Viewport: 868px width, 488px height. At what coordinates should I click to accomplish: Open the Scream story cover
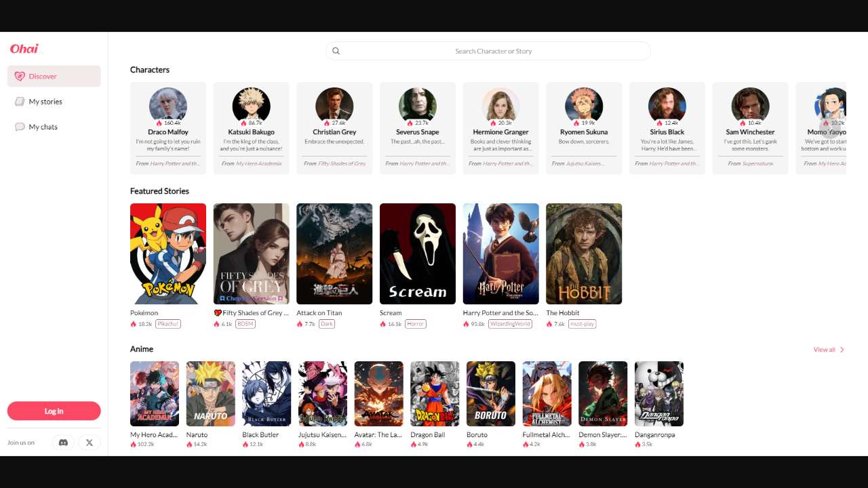coord(417,253)
